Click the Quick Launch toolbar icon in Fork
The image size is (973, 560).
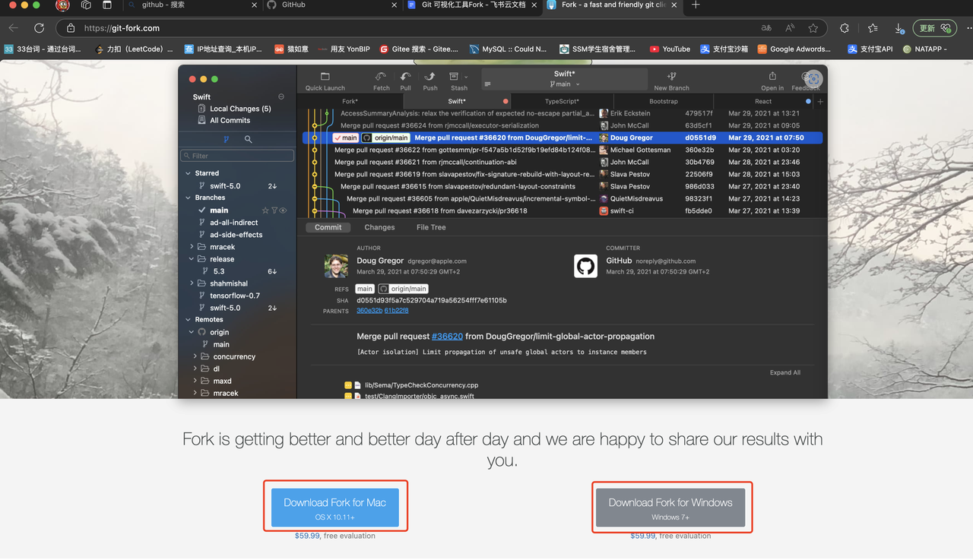[x=325, y=77]
